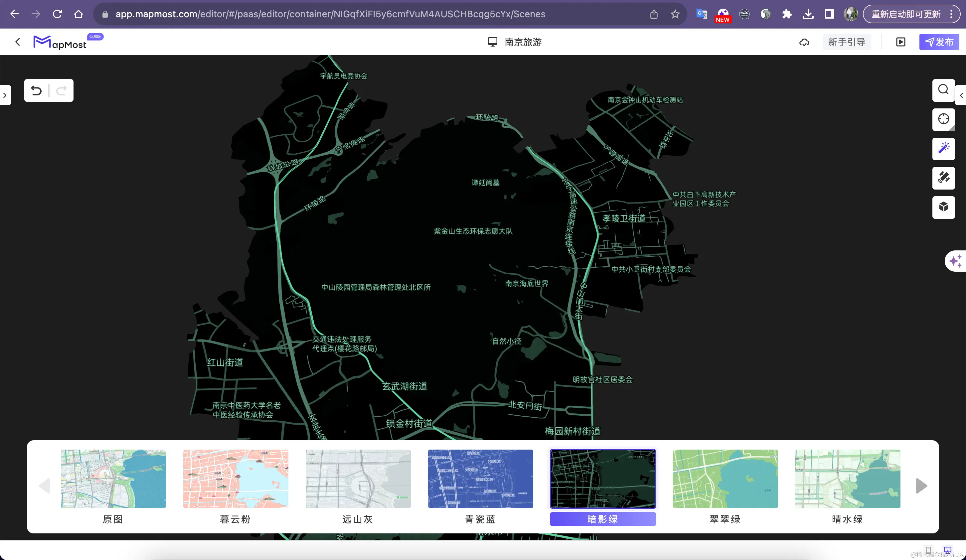Return to the previous page with MapMost back chevron
Image resolution: width=966 pixels, height=560 pixels.
tap(18, 42)
